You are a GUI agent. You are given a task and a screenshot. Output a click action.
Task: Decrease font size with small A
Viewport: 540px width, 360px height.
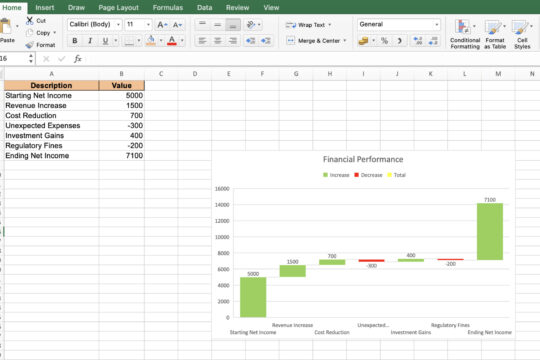(177, 25)
